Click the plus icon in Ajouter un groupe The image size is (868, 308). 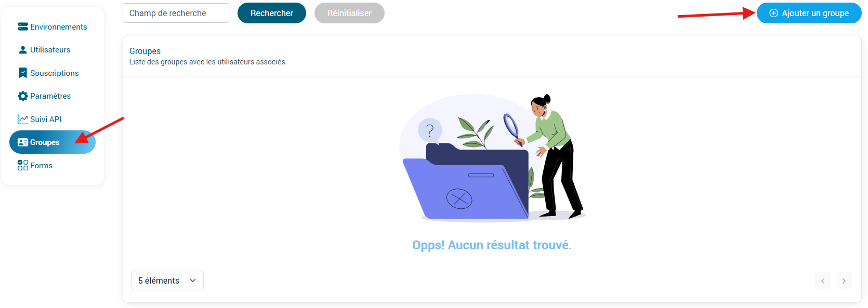(773, 13)
